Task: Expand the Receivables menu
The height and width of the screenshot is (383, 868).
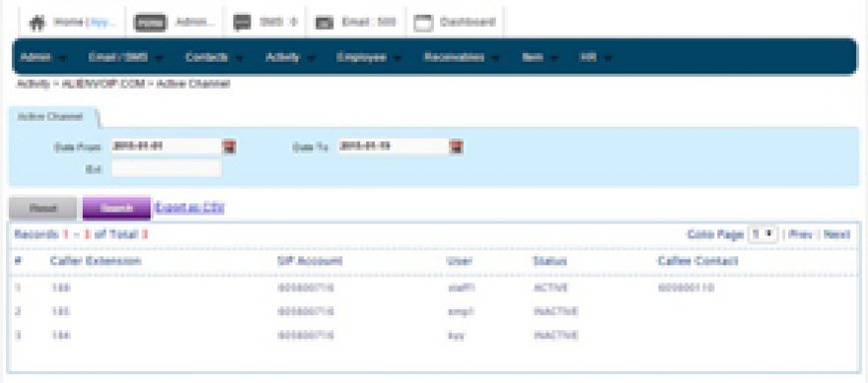Action: [462, 57]
